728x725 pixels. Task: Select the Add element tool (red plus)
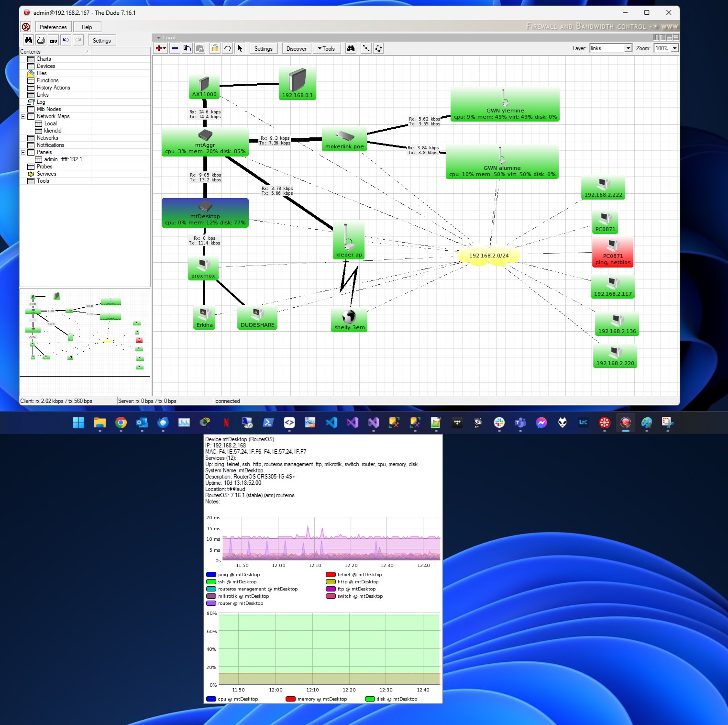[x=159, y=48]
